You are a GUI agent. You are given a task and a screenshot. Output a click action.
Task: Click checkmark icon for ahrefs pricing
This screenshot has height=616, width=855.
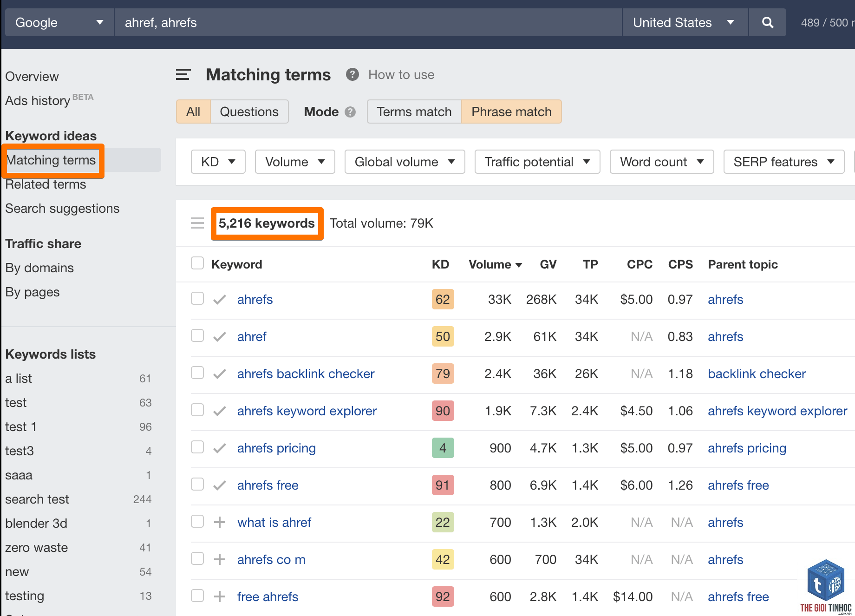(220, 448)
